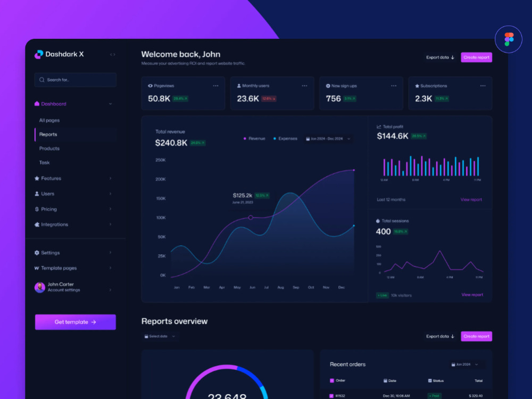Toggle checkbox for order #1532
532x399 pixels.
click(331, 396)
